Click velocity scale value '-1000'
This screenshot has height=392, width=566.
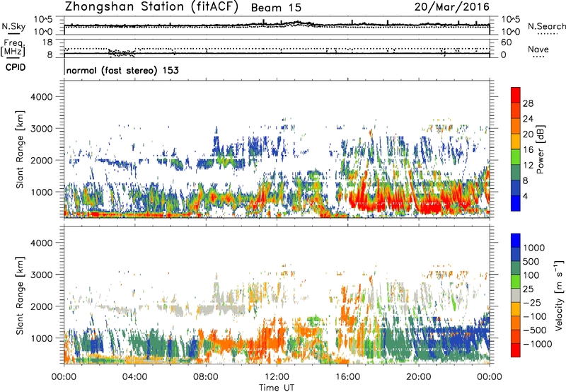pos(538,344)
